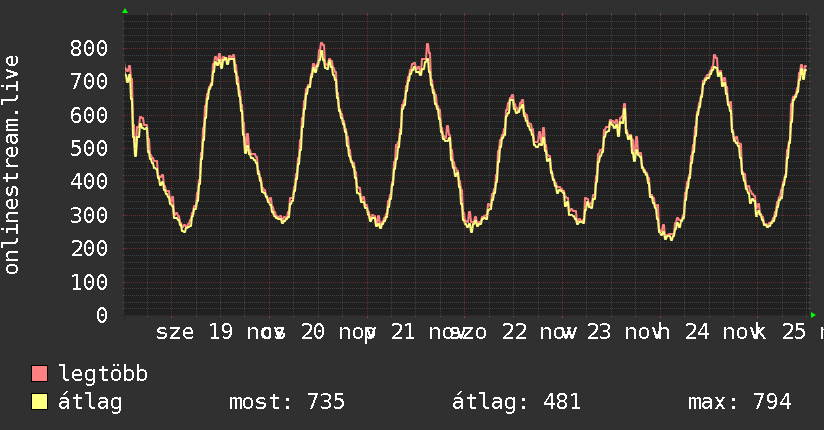Click the '23 nov' x-axis date label
The height and width of the screenshot is (430, 824).
tap(624, 332)
